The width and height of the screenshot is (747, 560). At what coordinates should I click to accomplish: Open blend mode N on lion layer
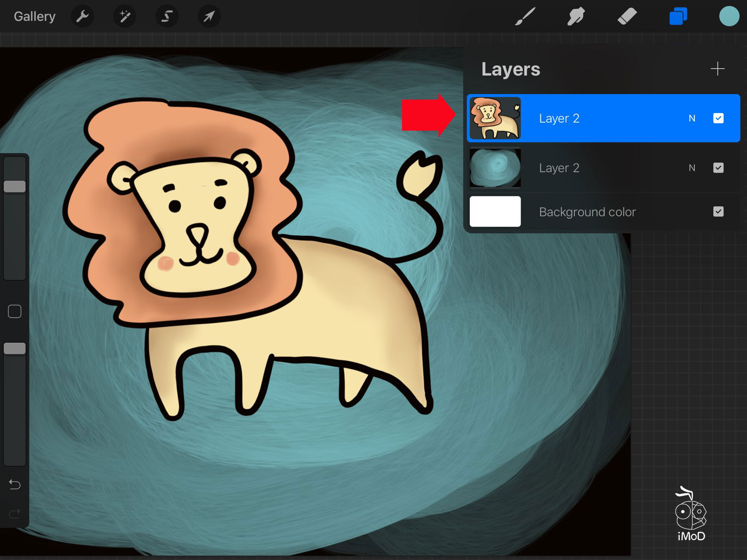[x=692, y=118]
